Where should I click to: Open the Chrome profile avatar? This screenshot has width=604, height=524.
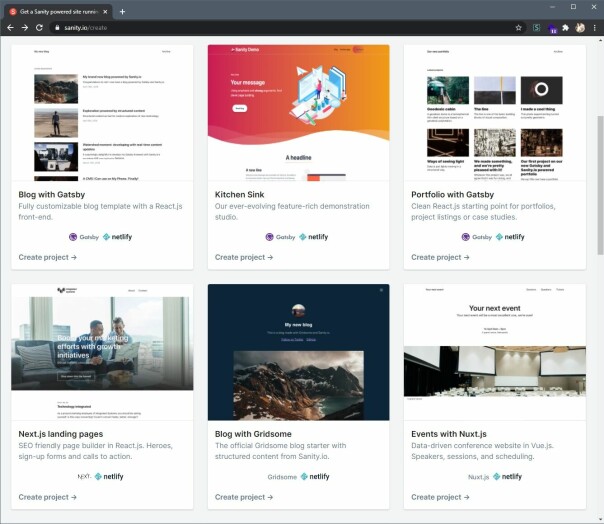point(580,28)
